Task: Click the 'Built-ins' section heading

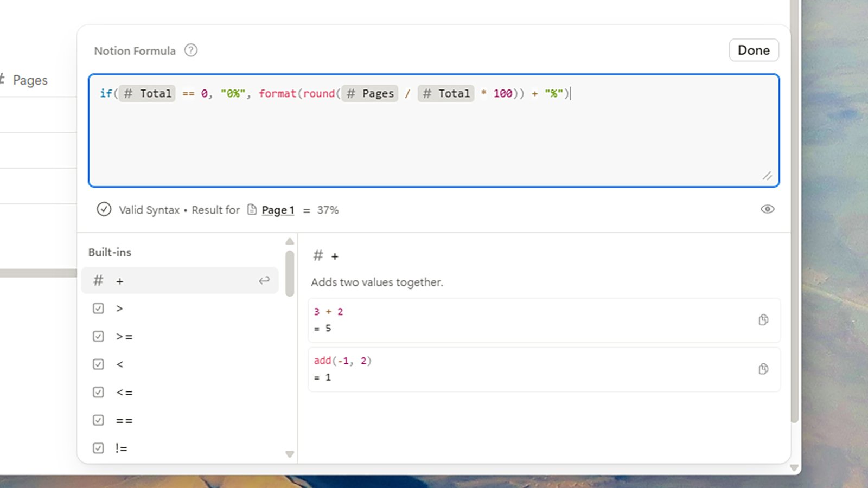Action: (x=110, y=252)
